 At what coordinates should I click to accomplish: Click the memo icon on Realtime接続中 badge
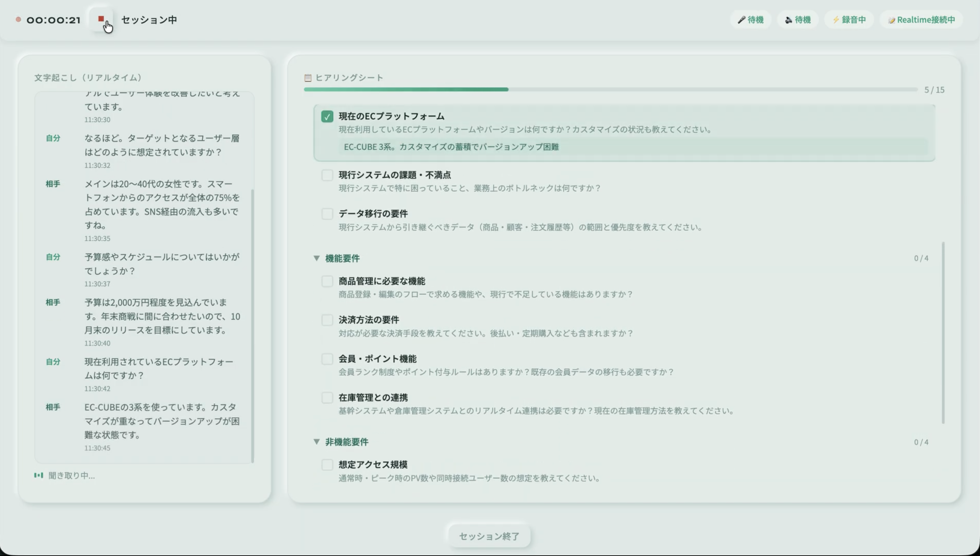click(x=892, y=20)
